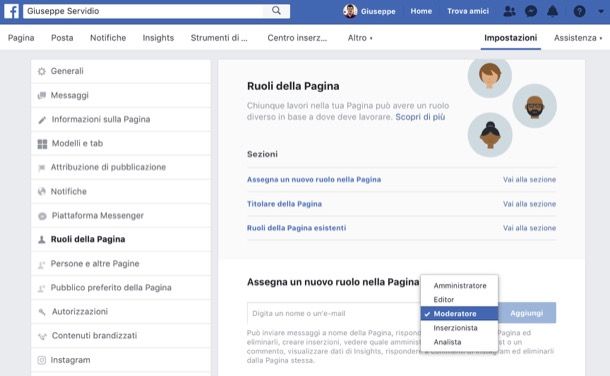This screenshot has width=610, height=376.
Task: Click the name or e-mail input field
Action: (334, 313)
